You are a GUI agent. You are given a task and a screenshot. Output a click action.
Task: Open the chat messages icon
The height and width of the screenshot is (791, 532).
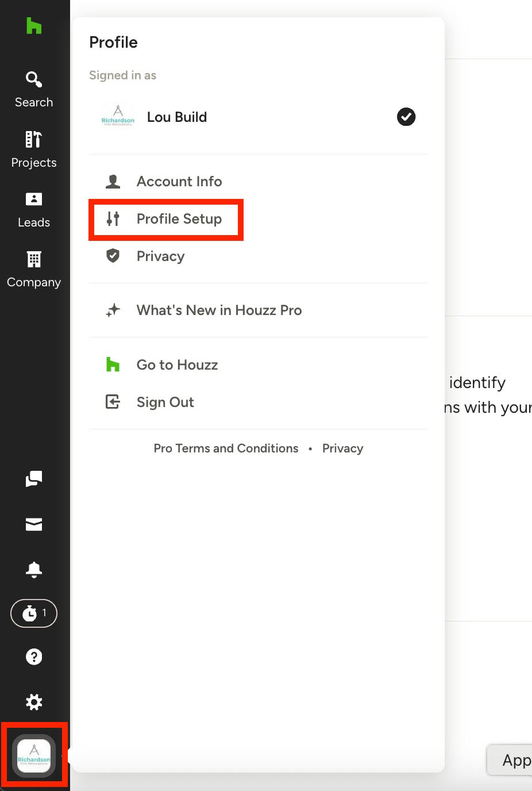[x=34, y=479]
